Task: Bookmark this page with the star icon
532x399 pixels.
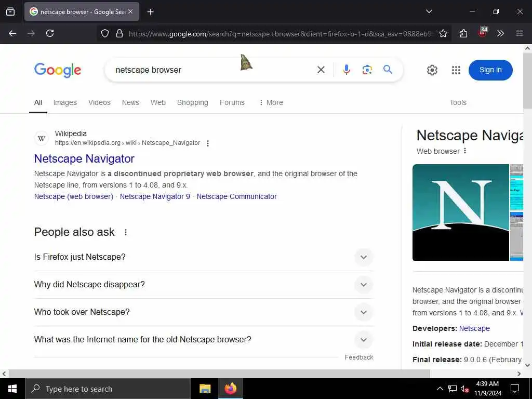Action: (443, 33)
